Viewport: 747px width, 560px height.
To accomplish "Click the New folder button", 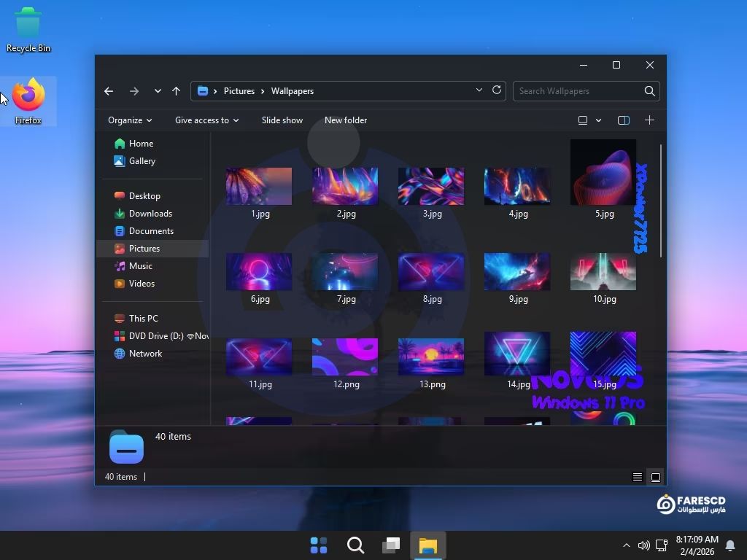I will 346,120.
